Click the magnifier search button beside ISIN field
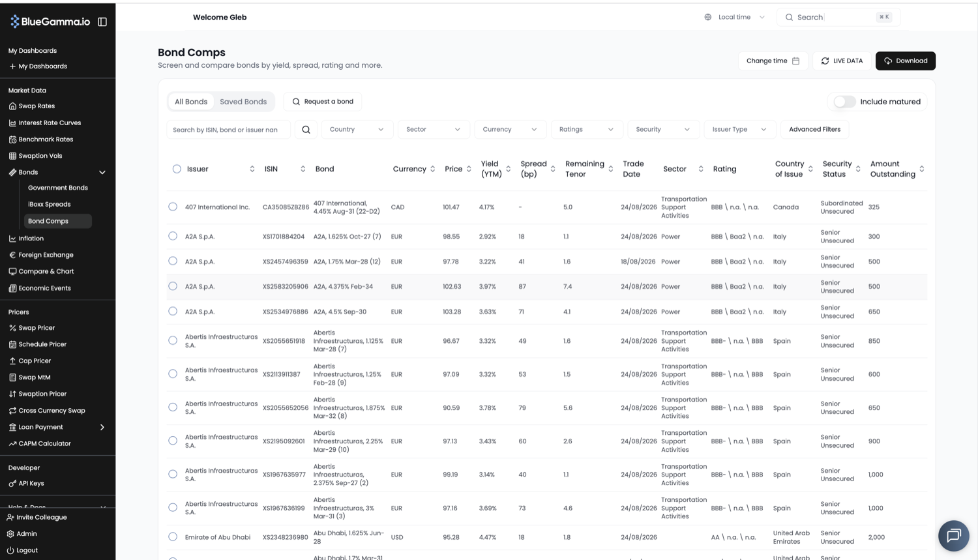978x560 pixels. pyautogui.click(x=306, y=129)
